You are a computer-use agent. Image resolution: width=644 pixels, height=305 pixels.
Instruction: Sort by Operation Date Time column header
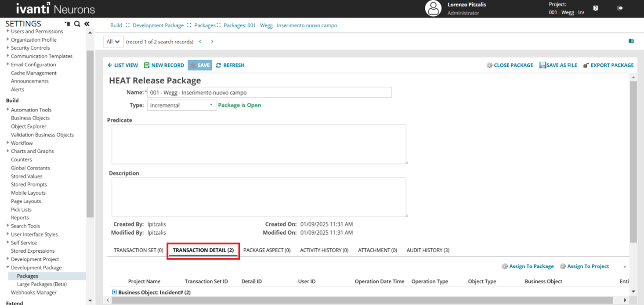(380, 281)
